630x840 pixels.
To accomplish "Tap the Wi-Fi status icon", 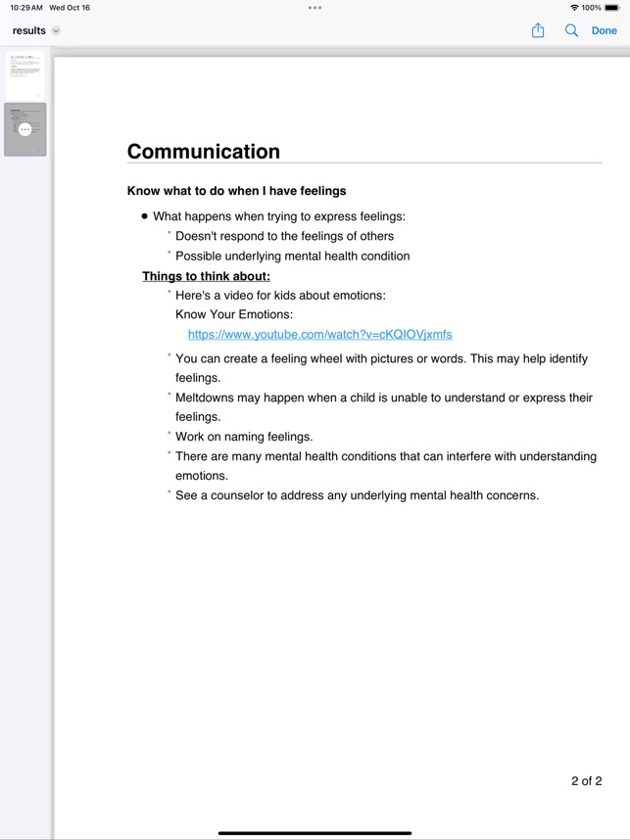I will point(574,8).
